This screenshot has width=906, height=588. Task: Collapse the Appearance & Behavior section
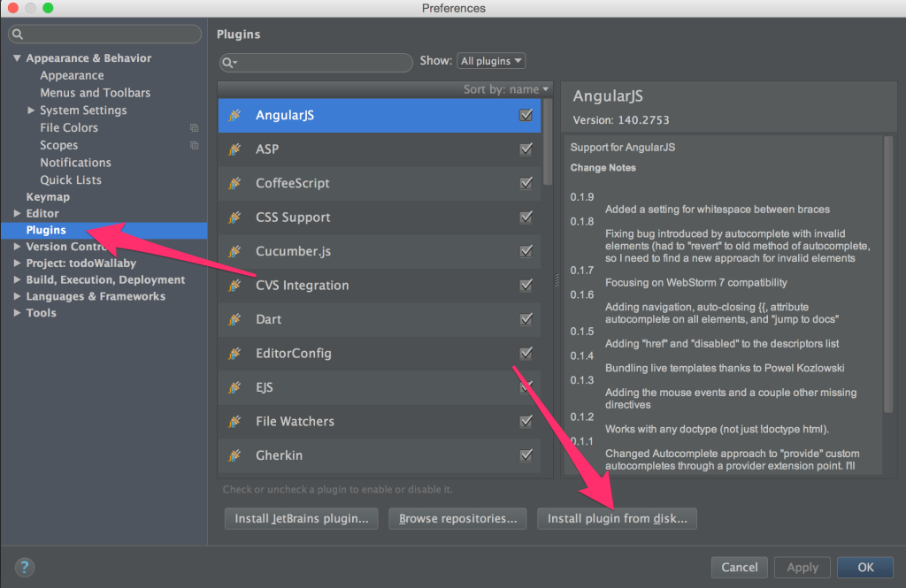17,57
